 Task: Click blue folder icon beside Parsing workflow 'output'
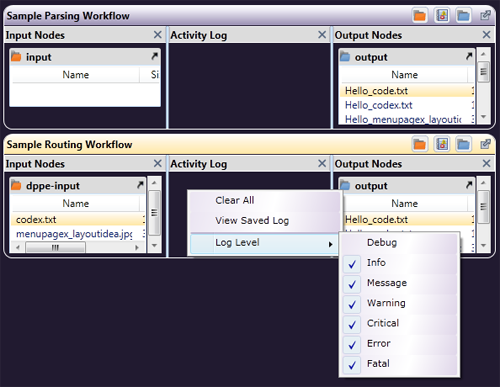coord(345,57)
